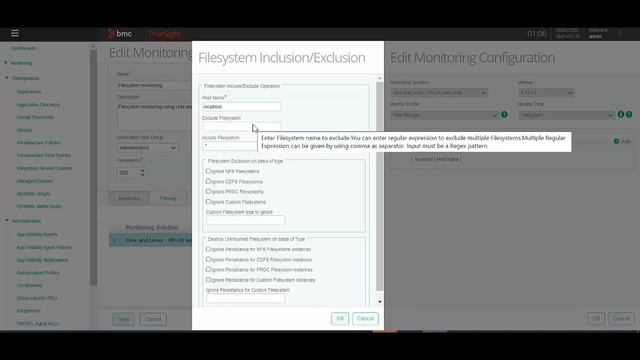
Task: Open Synthetic Metric Rules in the sidebar
Action: 39,206
